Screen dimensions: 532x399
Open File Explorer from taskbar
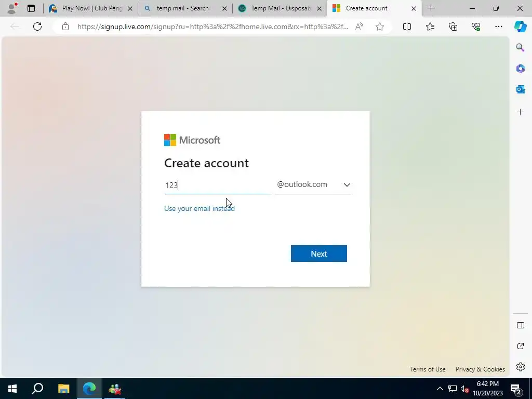coord(63,389)
